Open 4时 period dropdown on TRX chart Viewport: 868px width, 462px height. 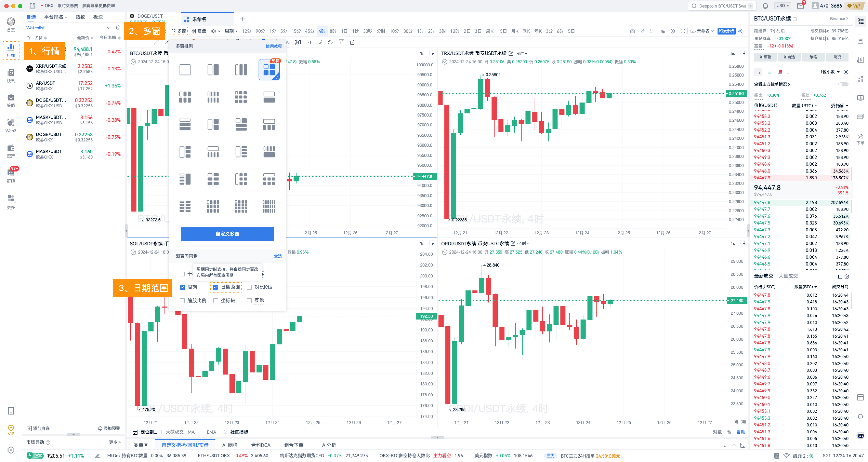[522, 53]
